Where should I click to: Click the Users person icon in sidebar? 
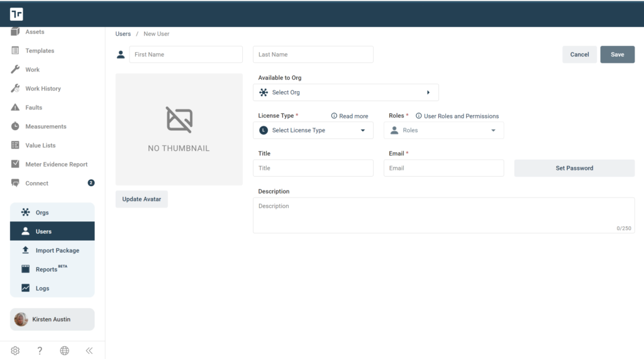(25, 231)
